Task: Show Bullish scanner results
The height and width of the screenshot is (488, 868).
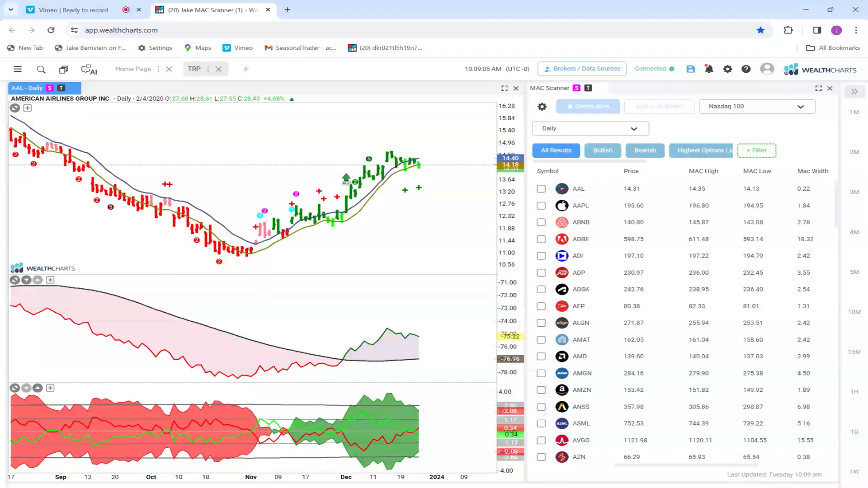Action: pos(603,150)
